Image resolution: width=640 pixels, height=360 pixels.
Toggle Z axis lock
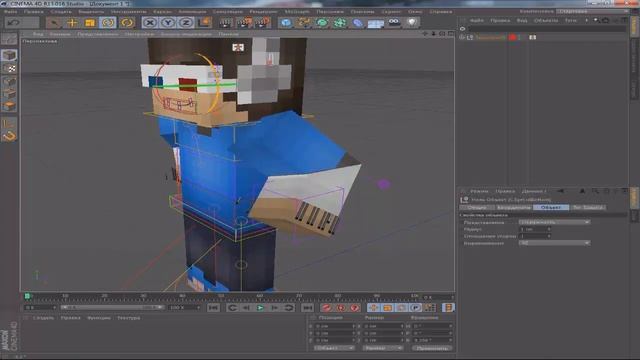(186, 22)
